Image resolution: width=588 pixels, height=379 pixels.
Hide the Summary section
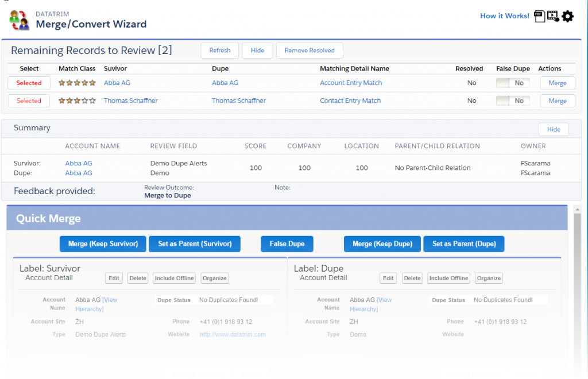(x=553, y=129)
